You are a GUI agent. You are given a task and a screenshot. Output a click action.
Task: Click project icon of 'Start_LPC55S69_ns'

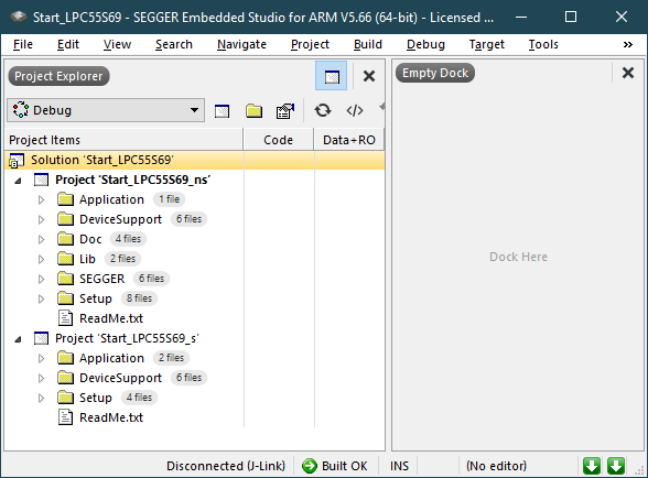[x=41, y=180]
